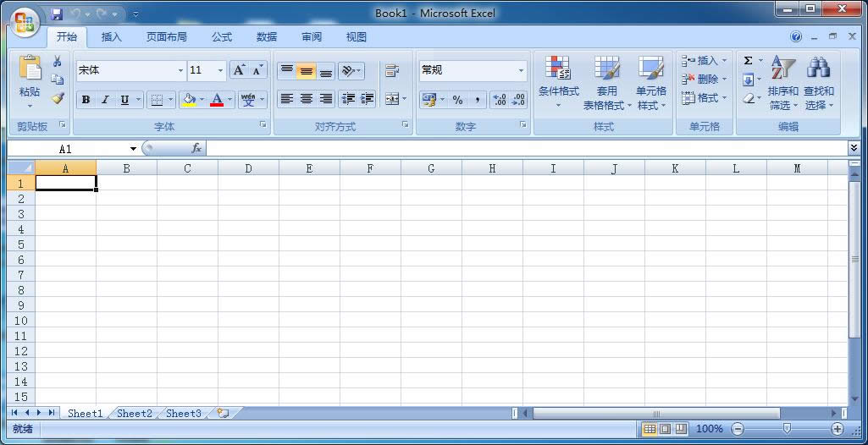
Task: Expand the 宋体 font name dropdown
Action: (180, 71)
